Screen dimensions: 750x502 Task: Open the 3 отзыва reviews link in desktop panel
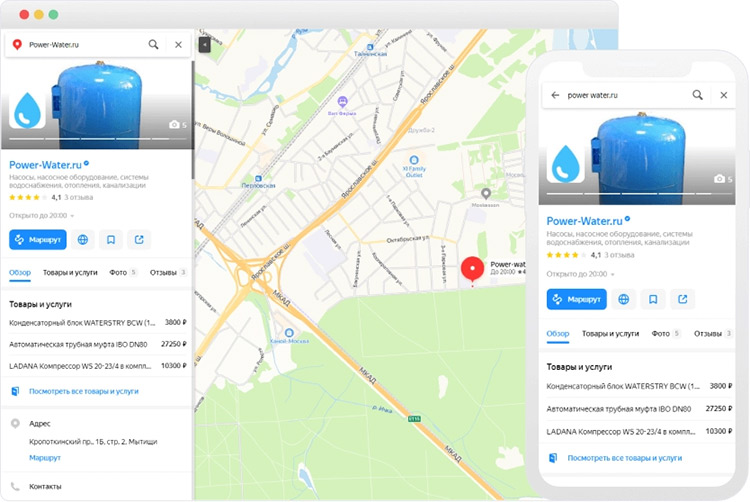point(78,197)
